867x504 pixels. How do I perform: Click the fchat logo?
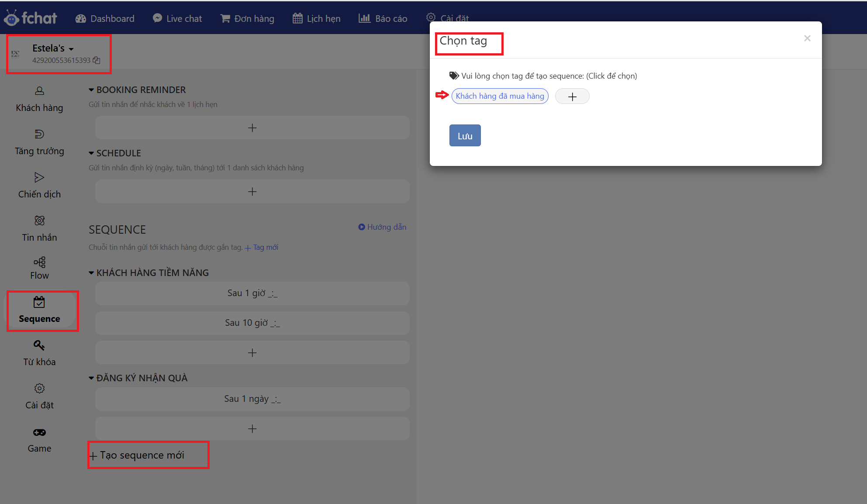click(x=30, y=18)
